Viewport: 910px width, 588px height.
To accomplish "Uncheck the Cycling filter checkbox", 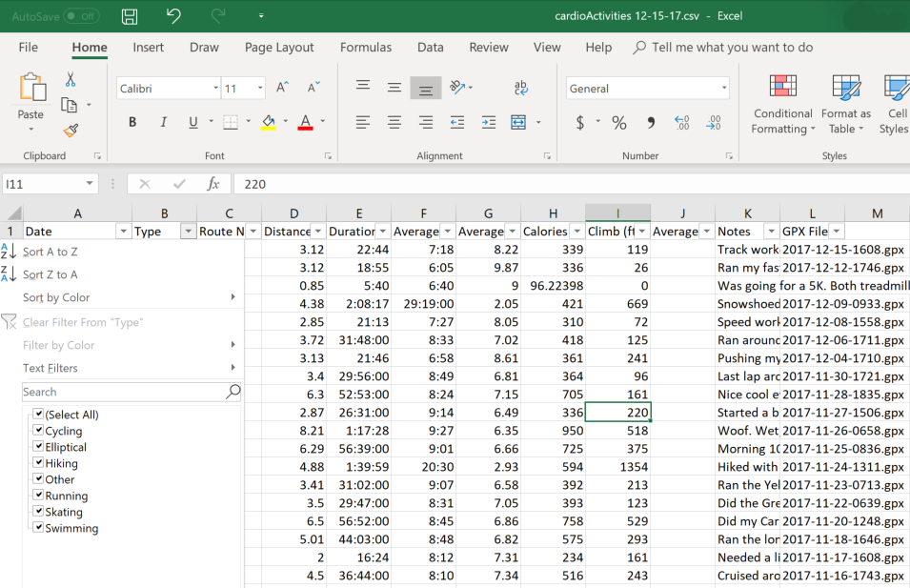I will (38, 430).
